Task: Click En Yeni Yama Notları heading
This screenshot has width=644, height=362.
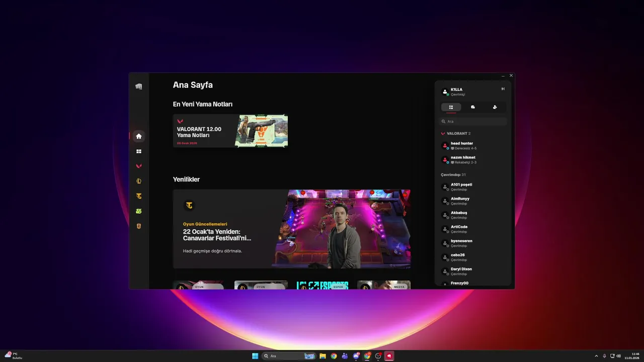Action: pos(203,104)
